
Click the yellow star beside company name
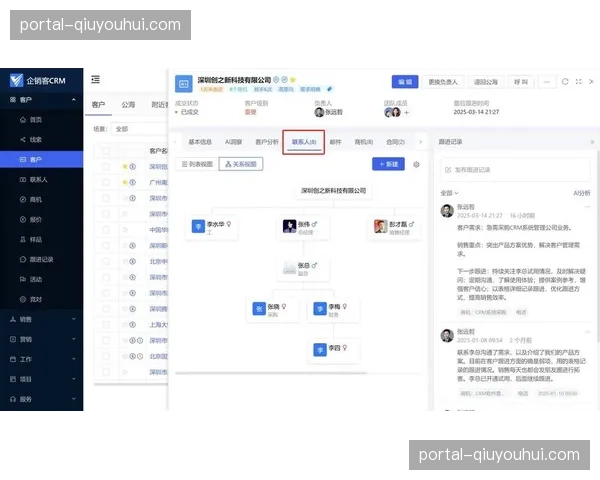pos(293,80)
